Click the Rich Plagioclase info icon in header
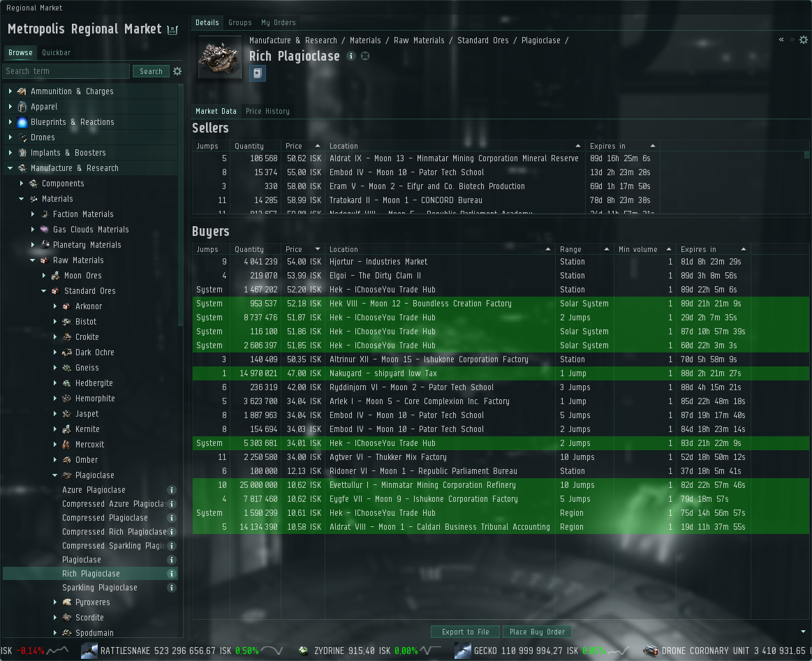812x661 pixels. click(351, 56)
